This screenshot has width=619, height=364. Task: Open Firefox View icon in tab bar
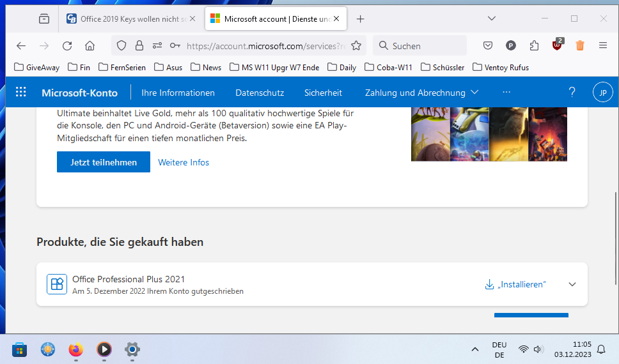pos(44,19)
